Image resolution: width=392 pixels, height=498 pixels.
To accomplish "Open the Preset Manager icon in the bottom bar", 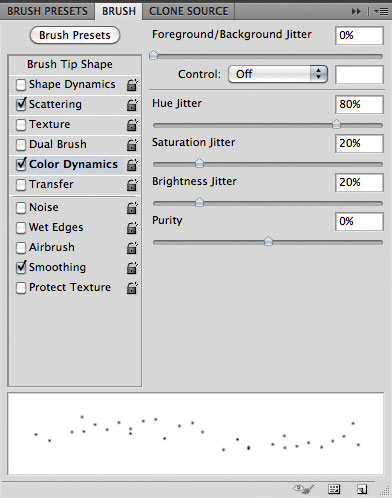I will (x=334, y=489).
